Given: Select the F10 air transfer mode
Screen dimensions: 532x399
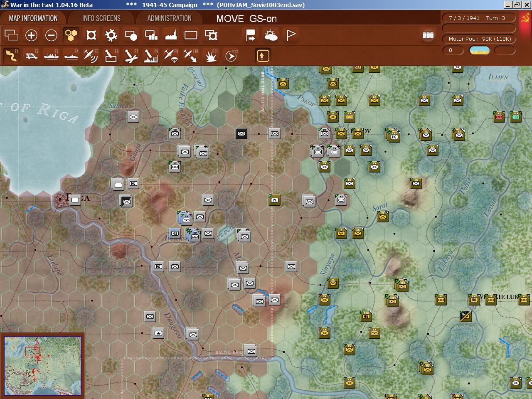Looking at the screenshot, I should coord(191,56).
